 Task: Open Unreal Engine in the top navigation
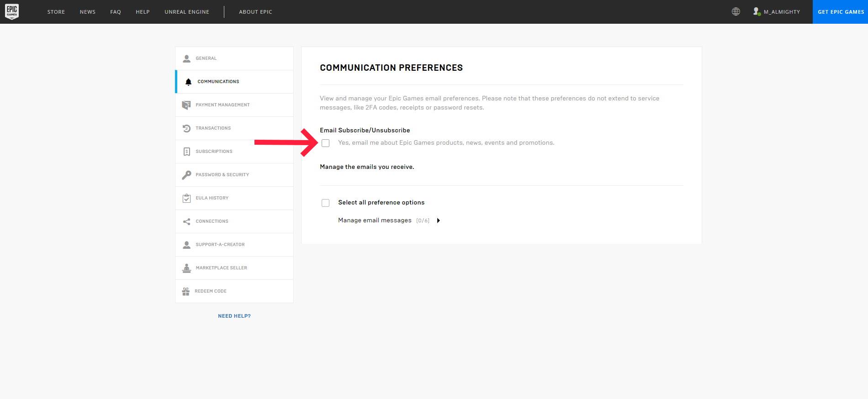pyautogui.click(x=187, y=12)
